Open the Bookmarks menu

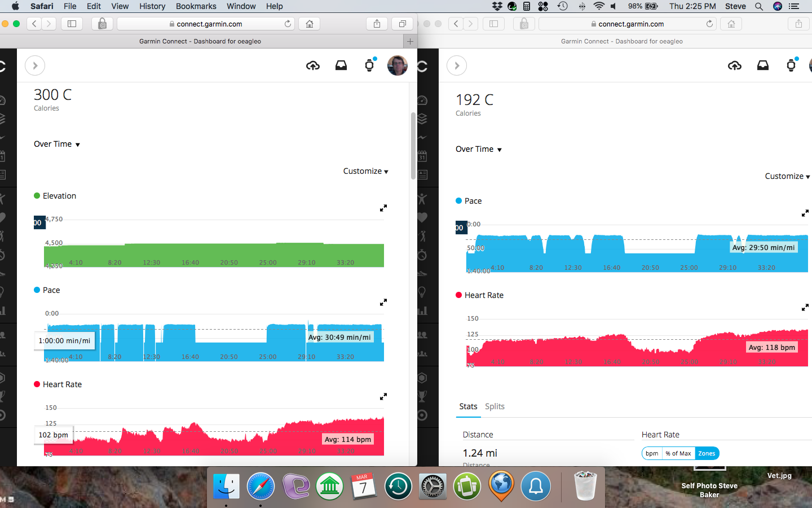(x=196, y=6)
